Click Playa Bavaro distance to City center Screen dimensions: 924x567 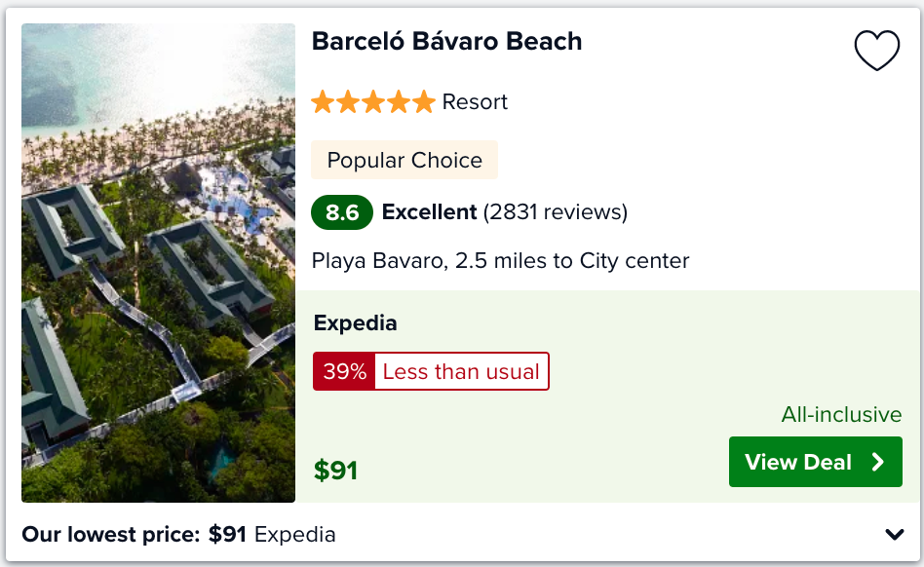(500, 260)
